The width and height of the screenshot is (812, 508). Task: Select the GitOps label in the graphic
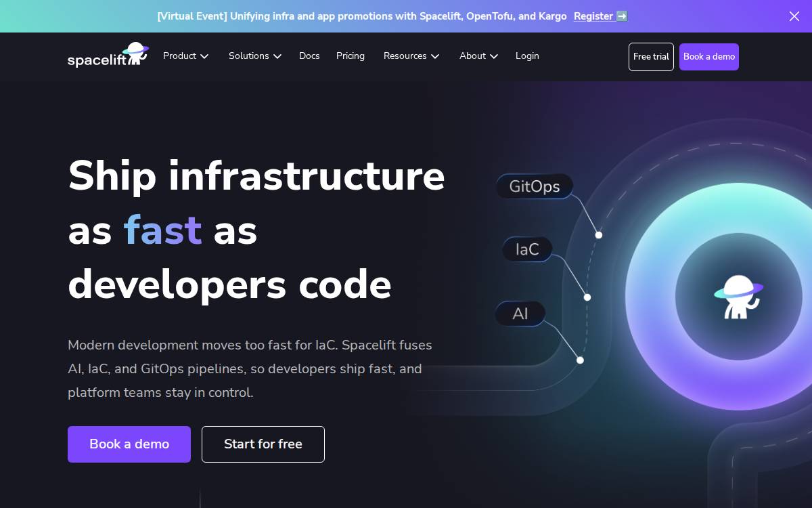[x=535, y=186]
